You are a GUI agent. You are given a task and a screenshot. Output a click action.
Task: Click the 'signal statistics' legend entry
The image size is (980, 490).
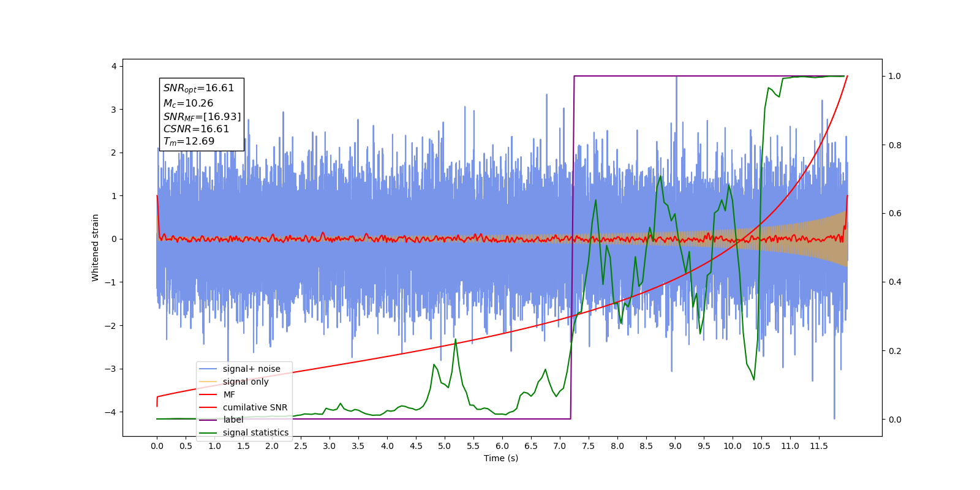click(244, 432)
